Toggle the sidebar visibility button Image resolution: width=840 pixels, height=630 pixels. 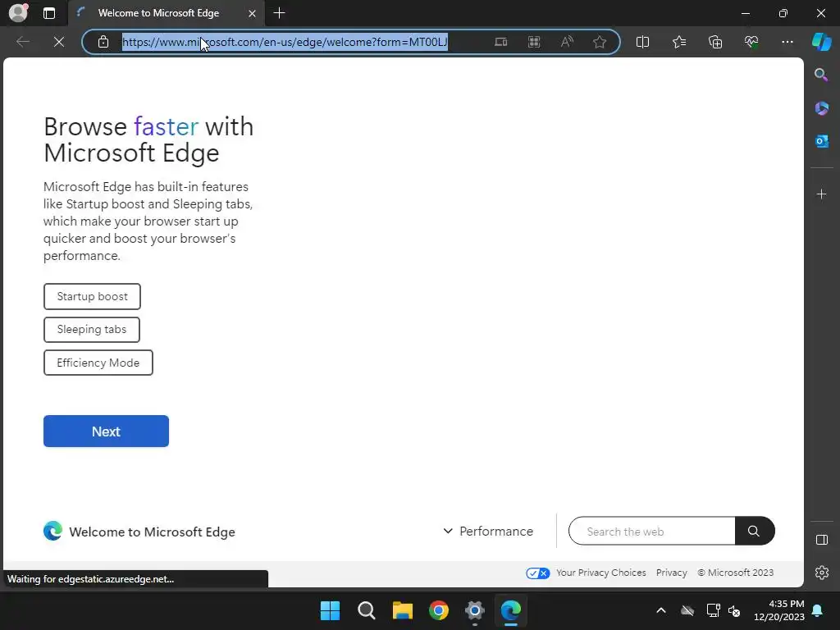[821, 540]
